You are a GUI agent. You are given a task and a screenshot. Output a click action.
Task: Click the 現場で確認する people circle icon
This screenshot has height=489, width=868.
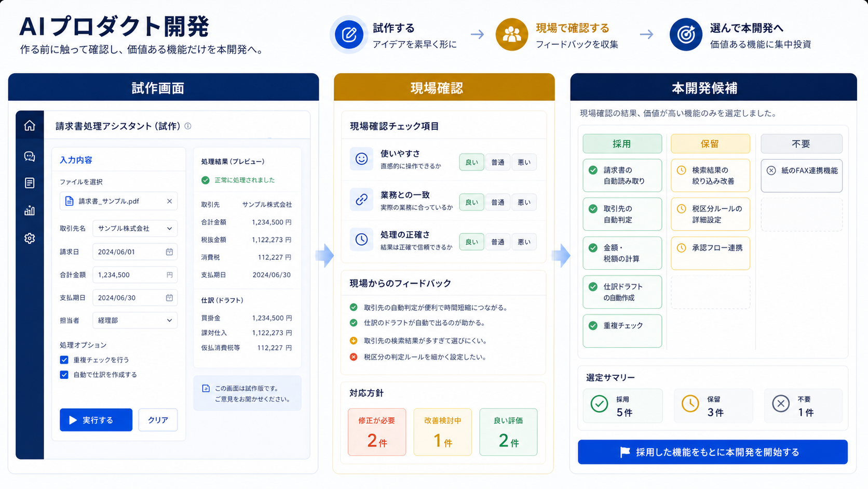(x=511, y=35)
